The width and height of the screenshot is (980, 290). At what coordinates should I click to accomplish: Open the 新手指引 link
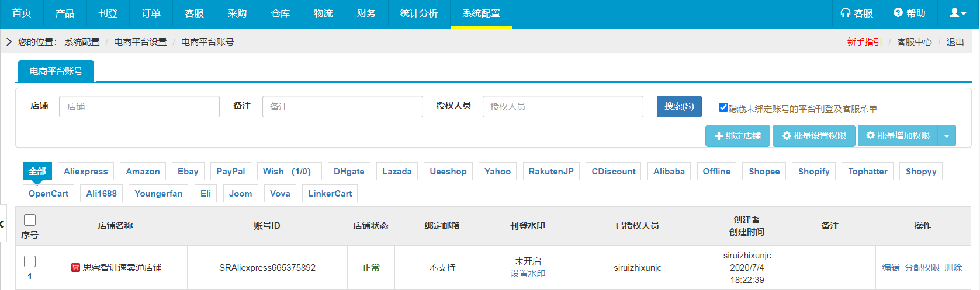[x=864, y=42]
